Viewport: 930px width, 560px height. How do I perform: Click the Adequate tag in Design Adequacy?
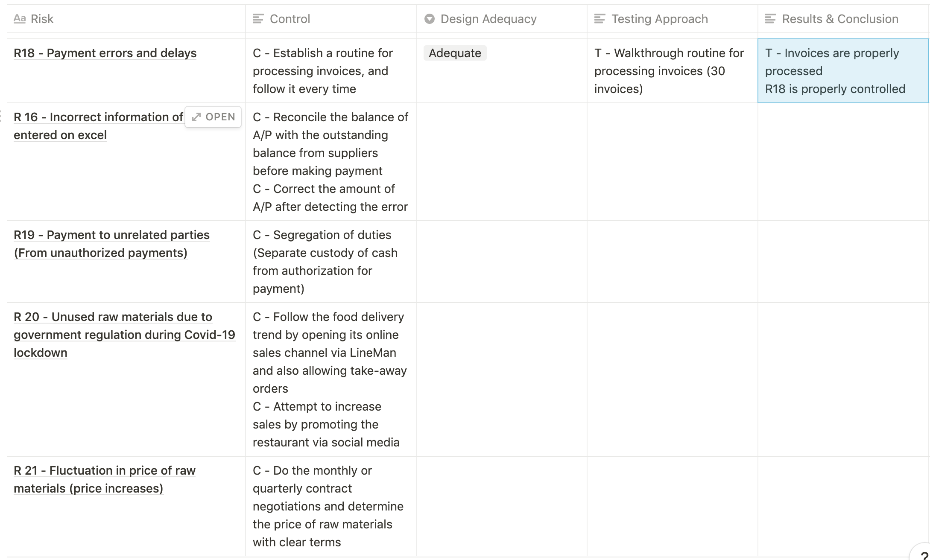coord(455,53)
